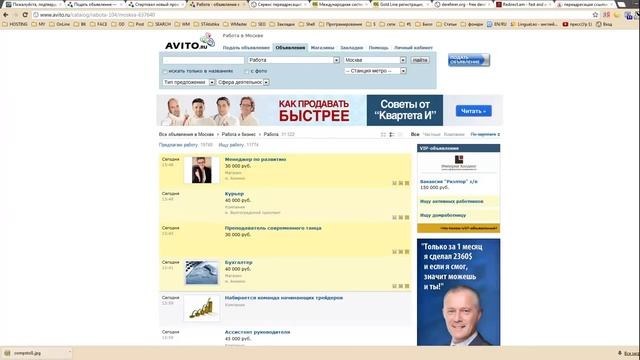The image size is (640, 360).
Task: Open the Станция метро dropdown
Action: click(375, 71)
